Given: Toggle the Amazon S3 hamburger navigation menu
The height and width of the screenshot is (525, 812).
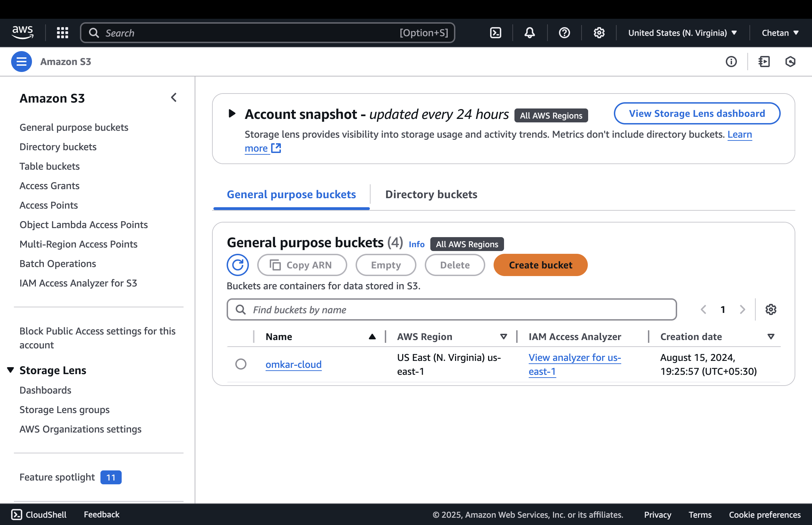Looking at the screenshot, I should [22, 62].
